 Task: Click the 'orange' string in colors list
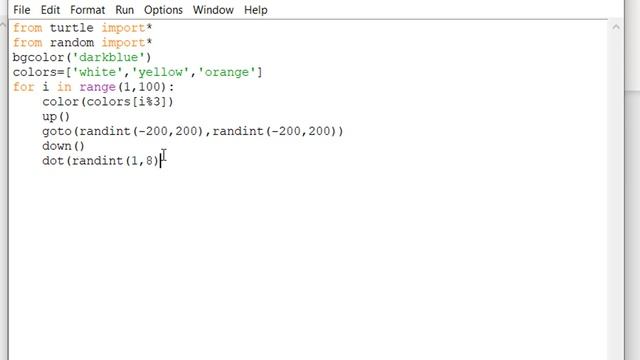point(227,72)
